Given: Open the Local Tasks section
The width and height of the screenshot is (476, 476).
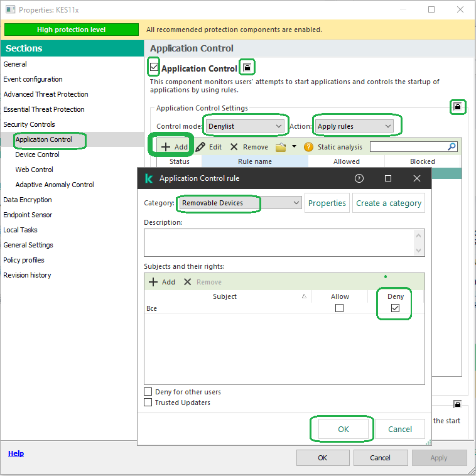Looking at the screenshot, I should pos(20,230).
